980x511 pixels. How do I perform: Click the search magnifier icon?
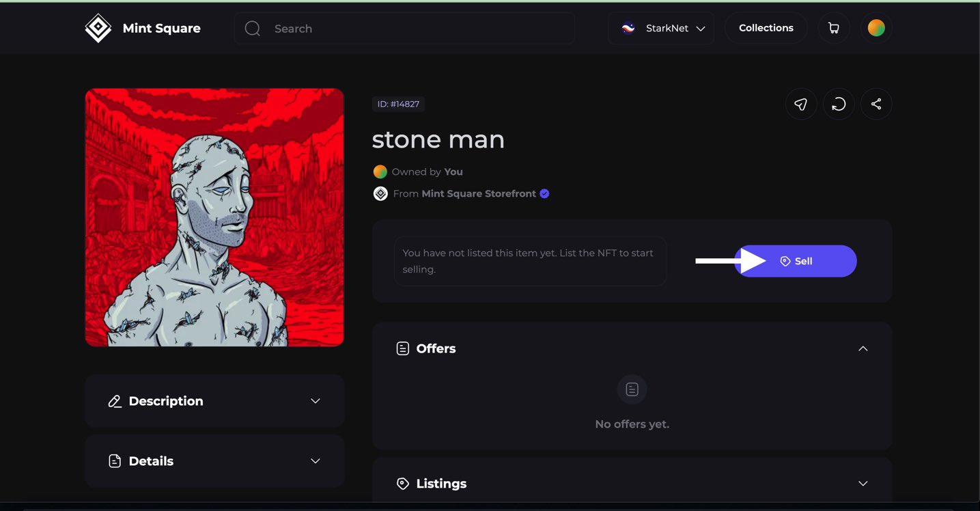point(253,29)
